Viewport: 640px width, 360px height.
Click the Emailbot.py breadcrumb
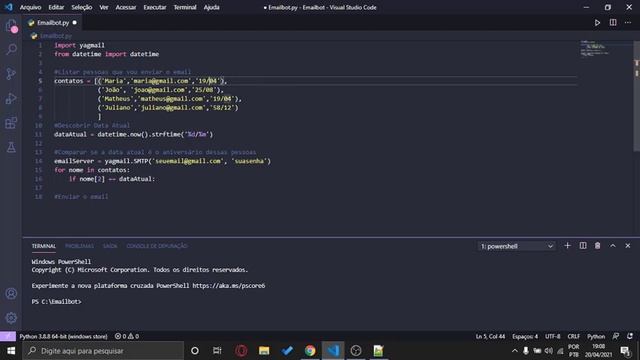tap(56, 36)
